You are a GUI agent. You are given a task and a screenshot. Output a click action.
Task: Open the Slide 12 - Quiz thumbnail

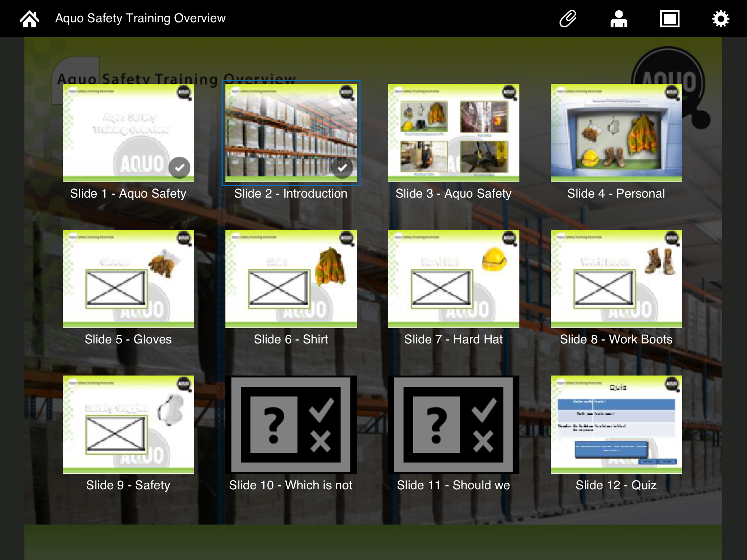616,425
